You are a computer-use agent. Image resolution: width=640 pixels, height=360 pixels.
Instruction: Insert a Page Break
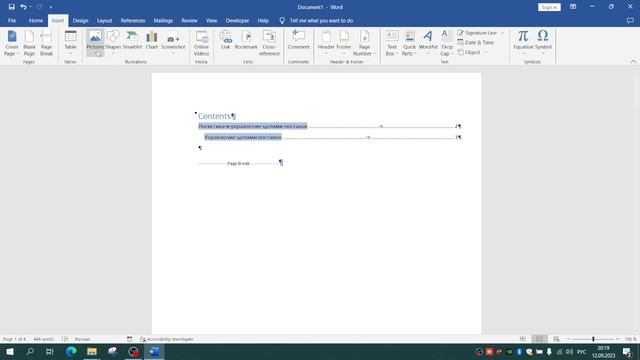[47, 43]
